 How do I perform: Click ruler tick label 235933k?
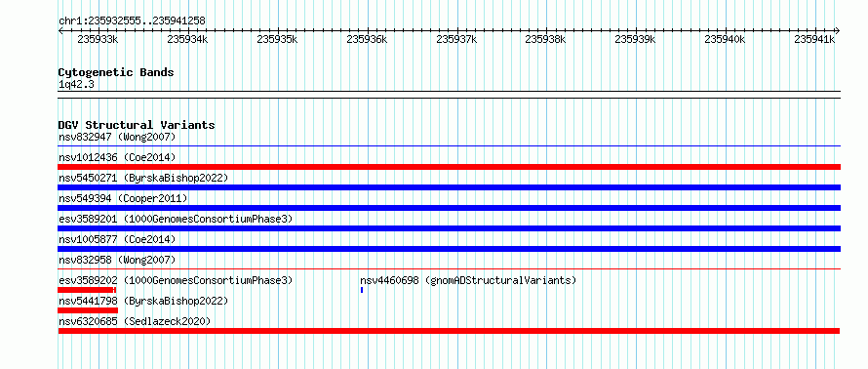[98, 39]
